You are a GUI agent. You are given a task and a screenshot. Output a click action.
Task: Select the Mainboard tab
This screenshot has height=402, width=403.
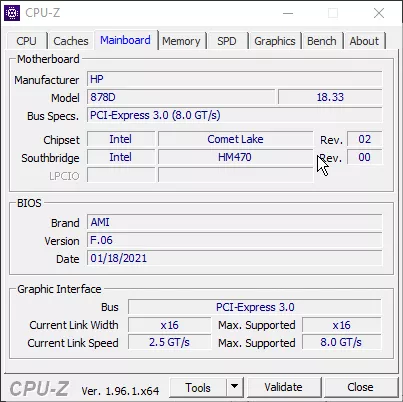tap(125, 40)
